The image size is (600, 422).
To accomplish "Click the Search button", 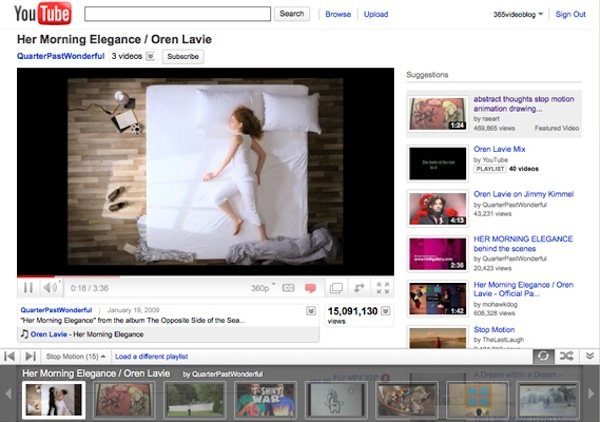I will point(292,14).
